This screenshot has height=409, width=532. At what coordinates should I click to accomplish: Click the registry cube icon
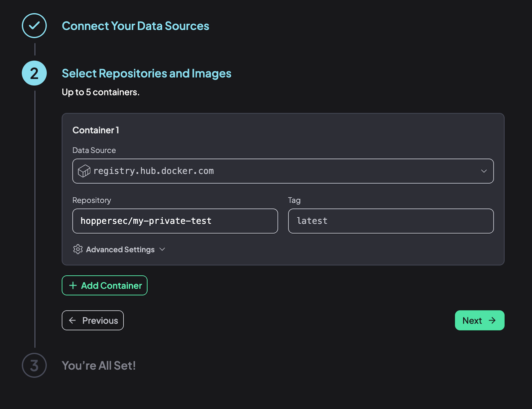(x=84, y=171)
